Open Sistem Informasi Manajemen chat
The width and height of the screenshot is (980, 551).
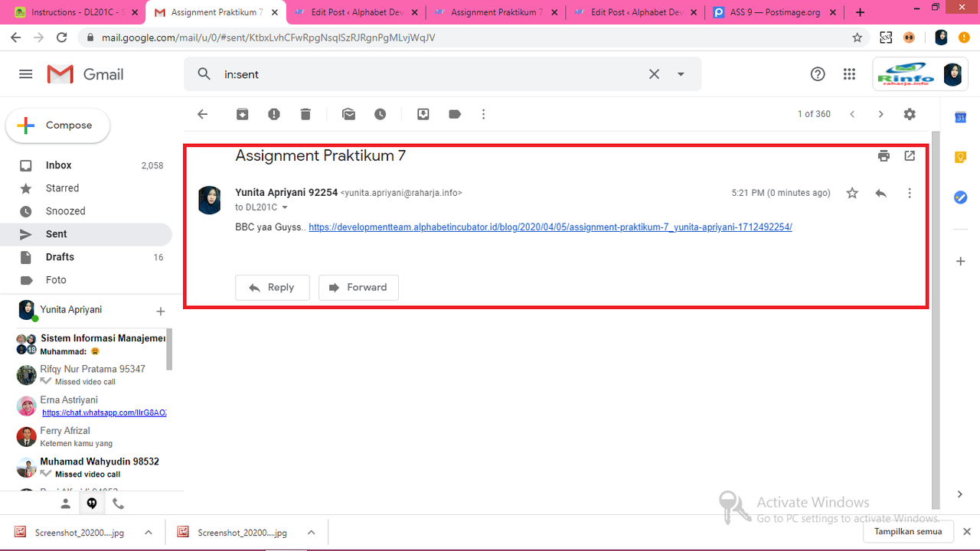click(x=90, y=344)
